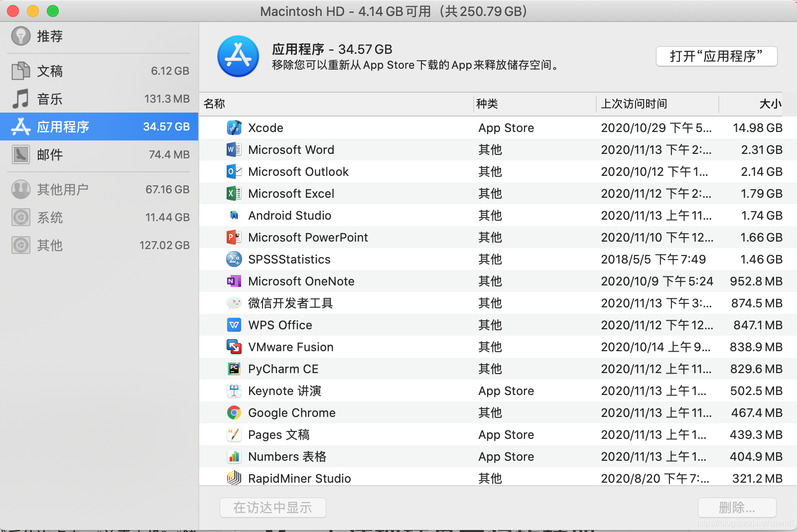Viewport: 797px width, 532px height.
Task: Click size value 14.98 GB
Action: click(758, 128)
